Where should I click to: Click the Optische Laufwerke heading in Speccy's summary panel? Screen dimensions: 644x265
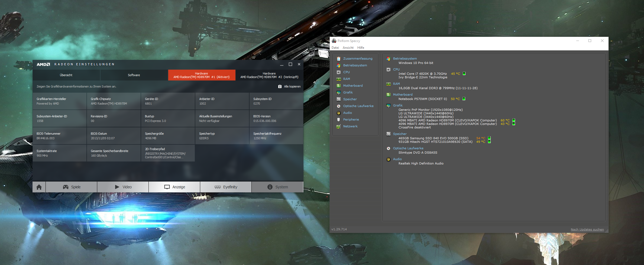408,148
